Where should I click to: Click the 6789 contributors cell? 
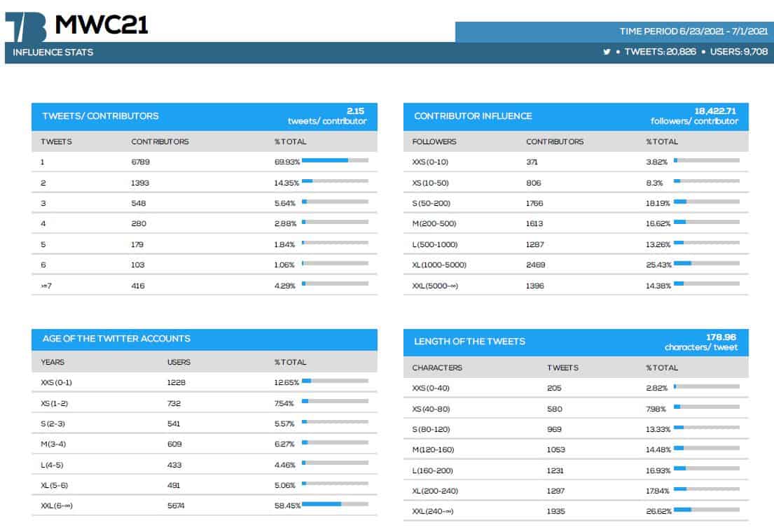click(140, 162)
